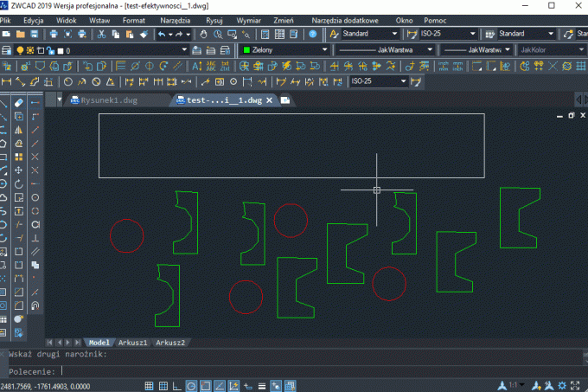Select the Endpoint object snap icon

pos(35,130)
